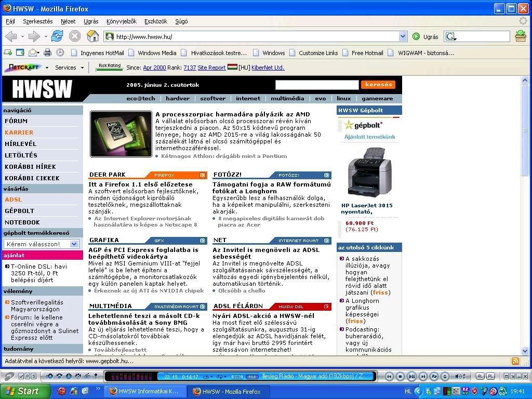
Task: Open the downloads icon right of search box
Action: click(x=520, y=36)
